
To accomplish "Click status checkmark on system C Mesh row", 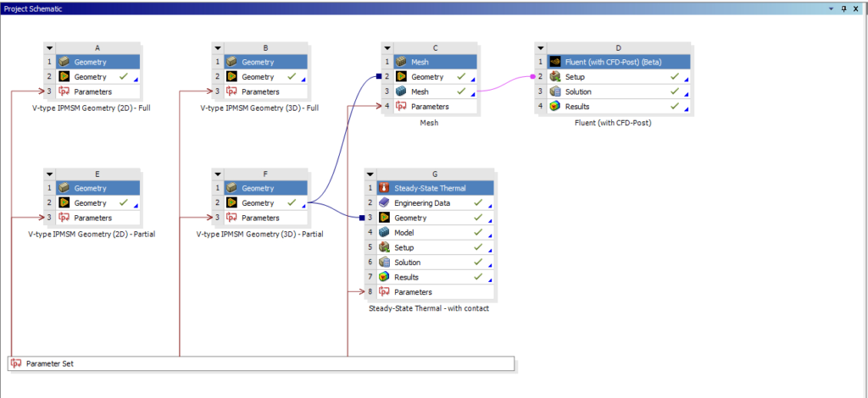I will tap(460, 91).
